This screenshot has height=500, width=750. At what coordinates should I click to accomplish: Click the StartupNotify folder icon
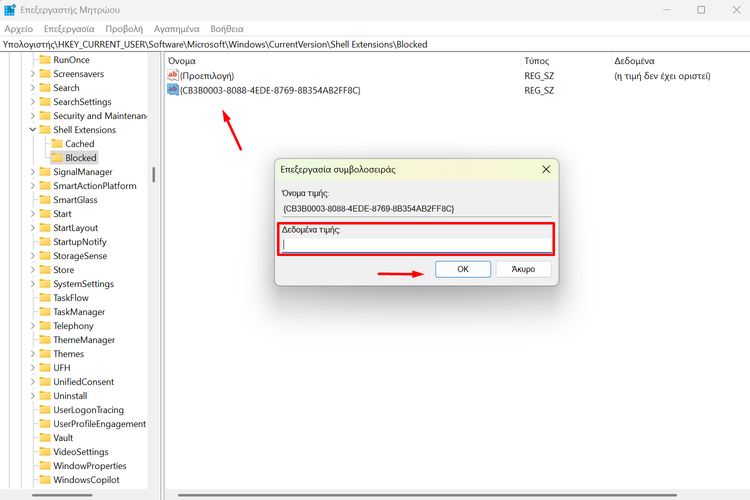[x=45, y=242]
